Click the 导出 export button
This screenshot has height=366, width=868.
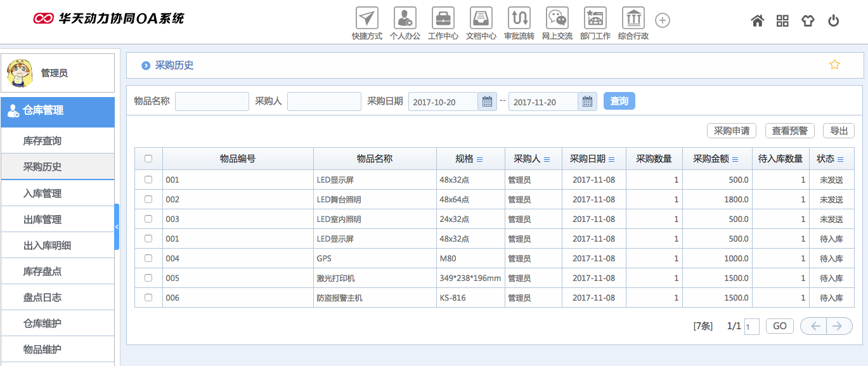click(838, 131)
